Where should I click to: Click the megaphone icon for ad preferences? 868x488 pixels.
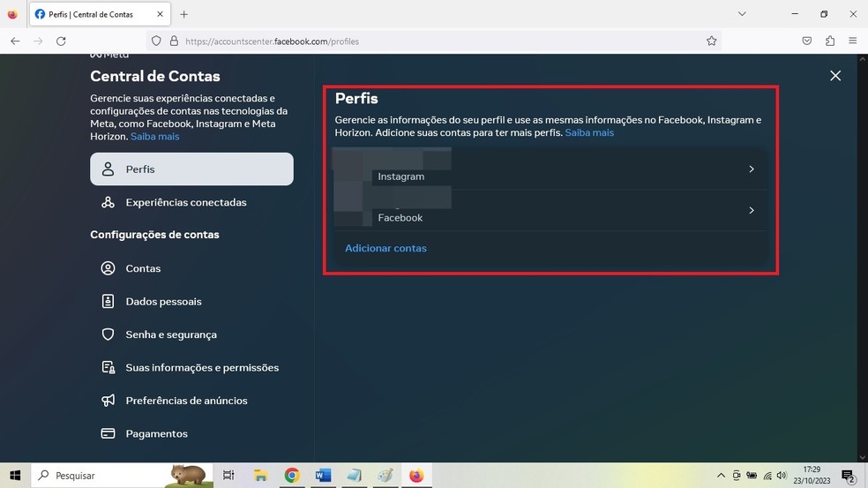(x=108, y=401)
